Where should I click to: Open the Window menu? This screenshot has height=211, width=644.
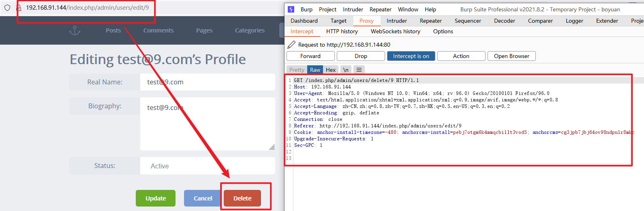408,9
